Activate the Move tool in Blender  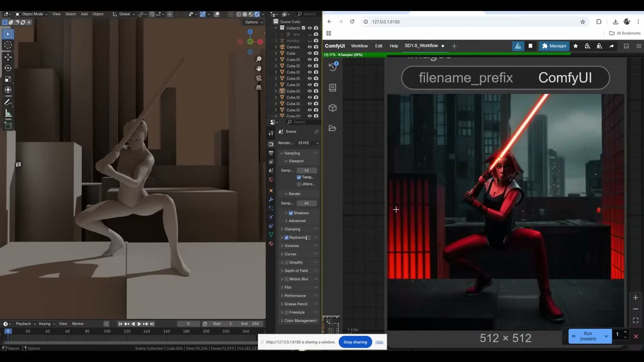[8, 57]
